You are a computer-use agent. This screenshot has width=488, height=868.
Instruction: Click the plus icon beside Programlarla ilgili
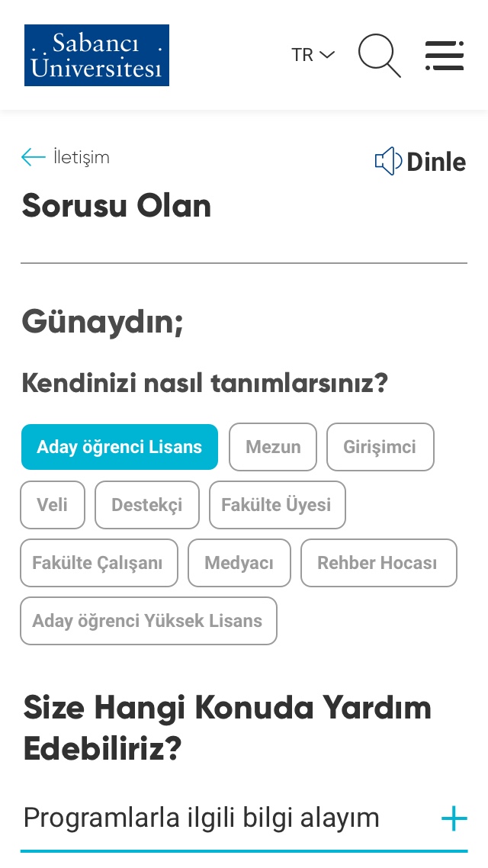pyautogui.click(x=454, y=818)
